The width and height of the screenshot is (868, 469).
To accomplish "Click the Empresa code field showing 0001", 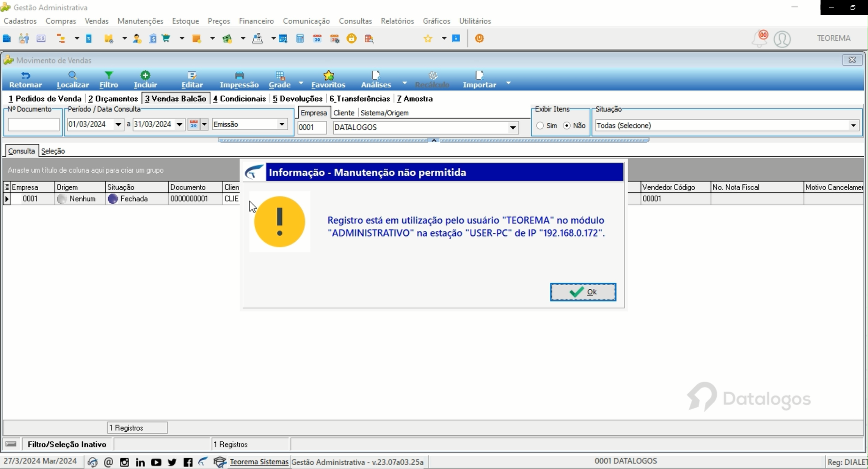I will [x=312, y=127].
